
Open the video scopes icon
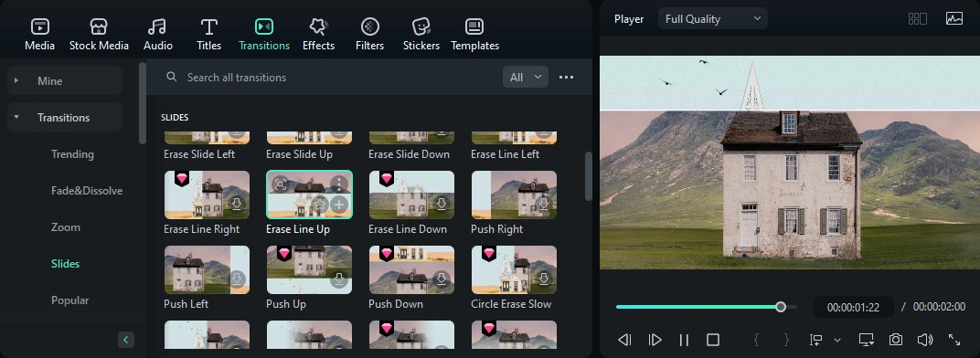954,19
